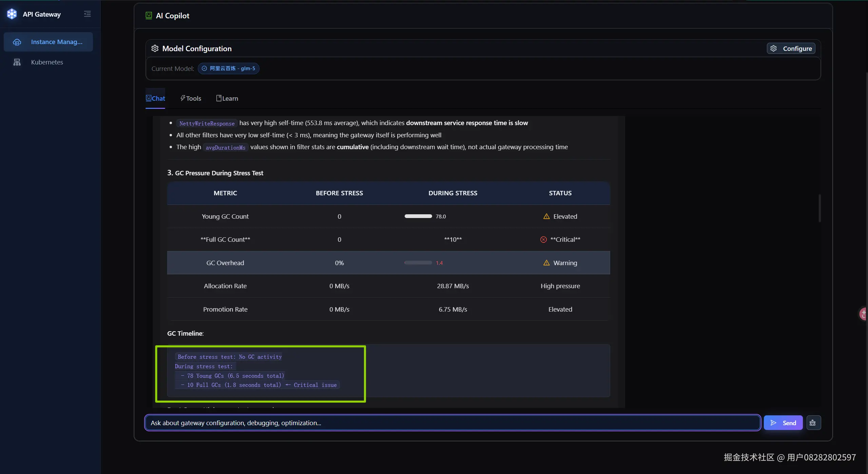This screenshot has width=868, height=474.
Task: Click the GC Pressure During Stress Test heading
Action: [215, 173]
